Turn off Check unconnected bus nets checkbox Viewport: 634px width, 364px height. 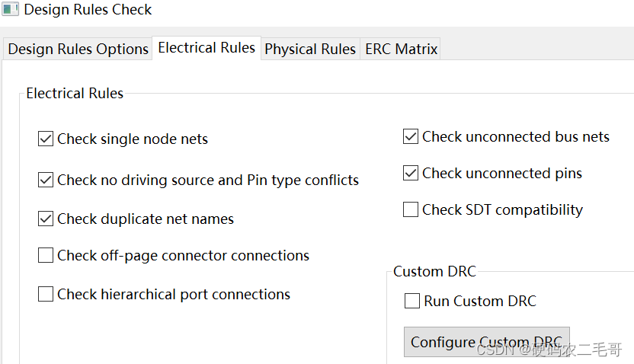coord(411,136)
